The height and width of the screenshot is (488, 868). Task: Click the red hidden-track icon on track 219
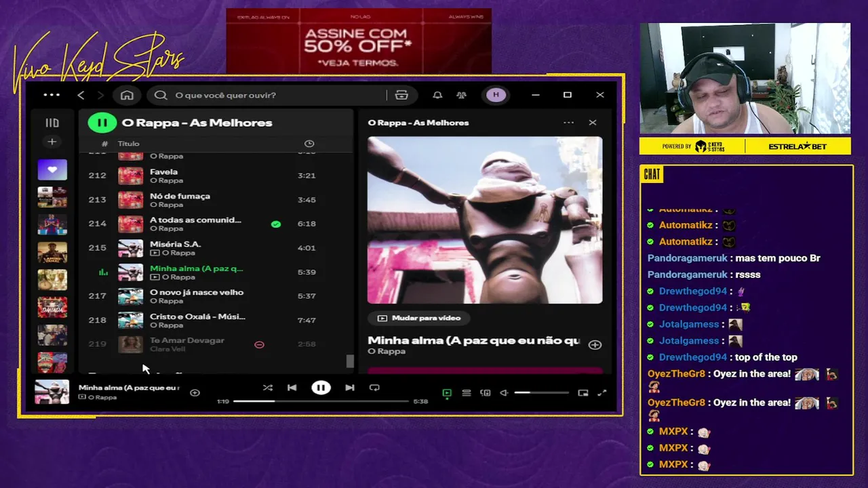(259, 344)
